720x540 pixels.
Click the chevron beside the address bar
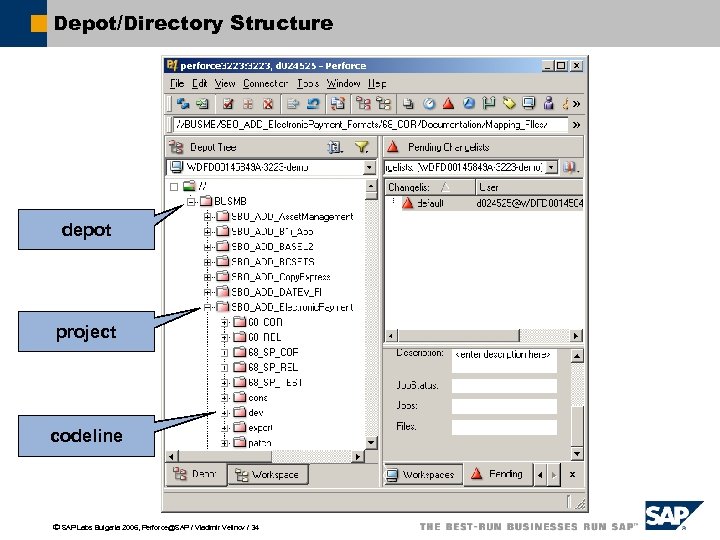577,125
